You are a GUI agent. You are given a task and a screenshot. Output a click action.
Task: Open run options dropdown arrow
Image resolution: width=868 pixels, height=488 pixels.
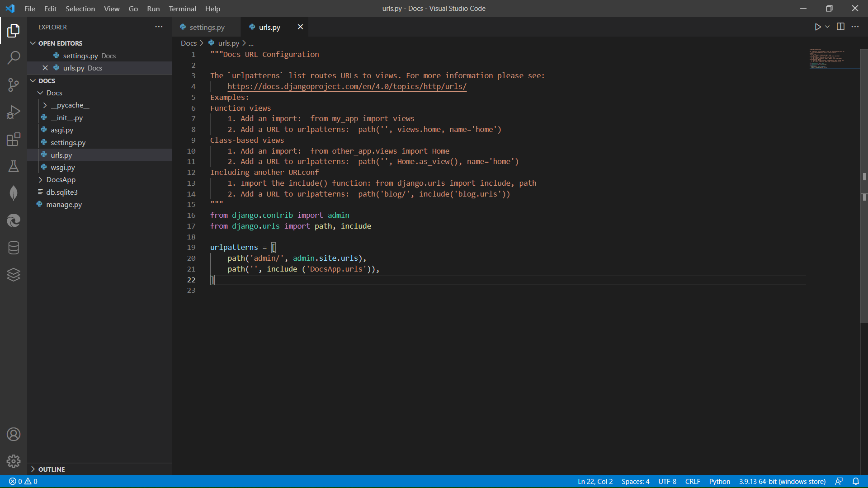(827, 27)
